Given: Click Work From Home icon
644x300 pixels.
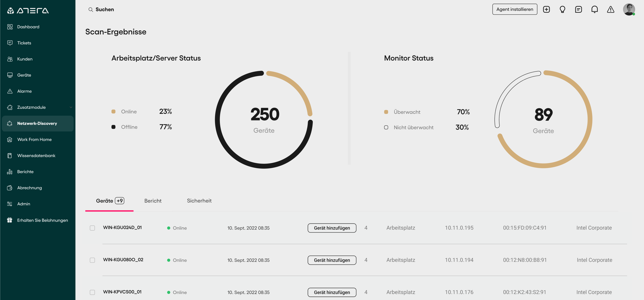Looking at the screenshot, I should [10, 139].
